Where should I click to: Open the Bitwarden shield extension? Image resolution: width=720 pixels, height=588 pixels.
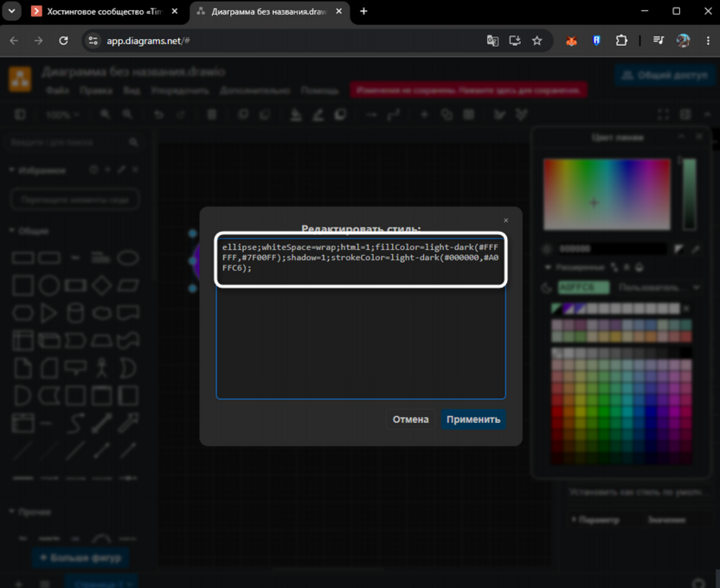click(x=596, y=41)
